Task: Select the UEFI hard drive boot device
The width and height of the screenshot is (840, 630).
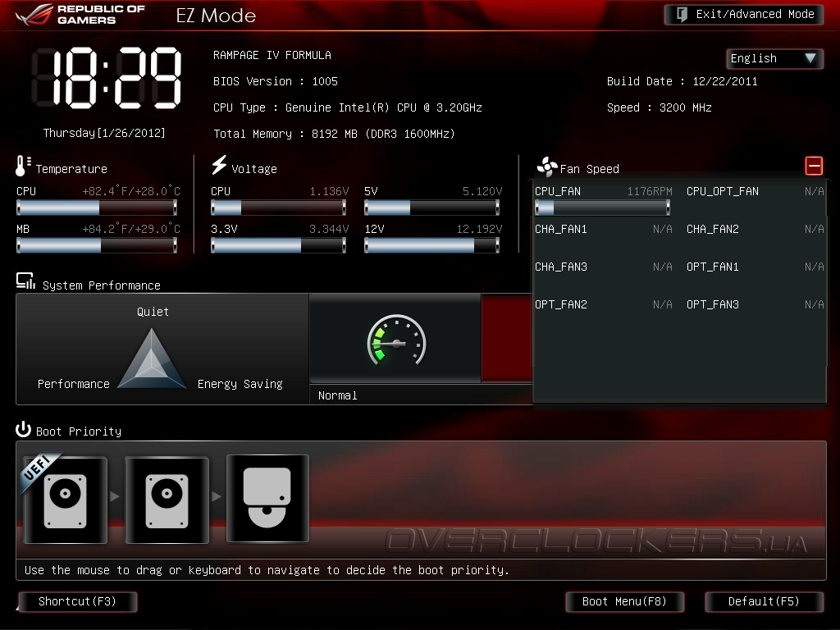Action: [66, 500]
